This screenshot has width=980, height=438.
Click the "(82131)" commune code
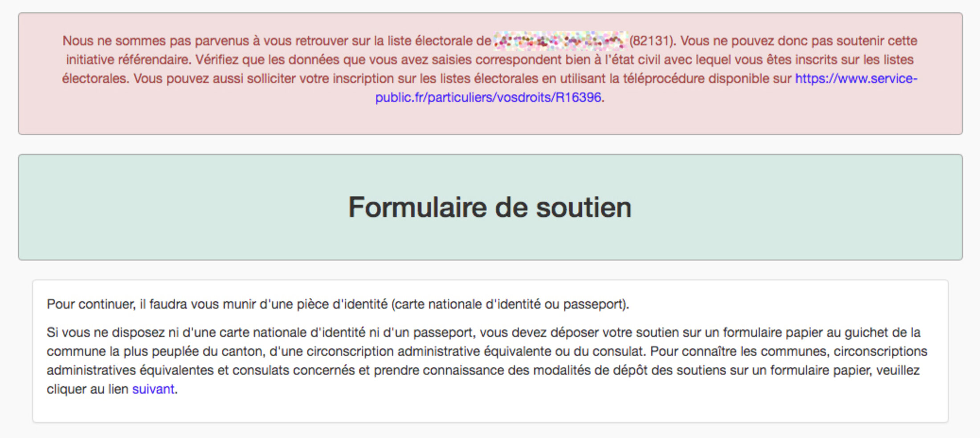point(652,41)
